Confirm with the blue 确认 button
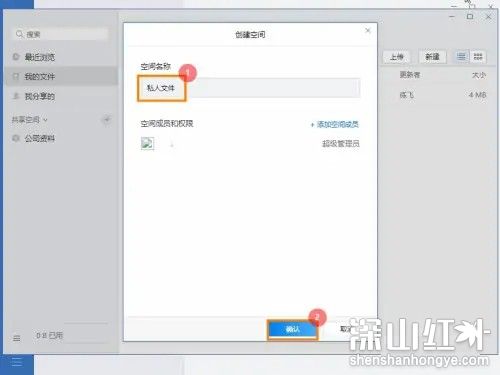The height and width of the screenshot is (375, 500). click(292, 329)
